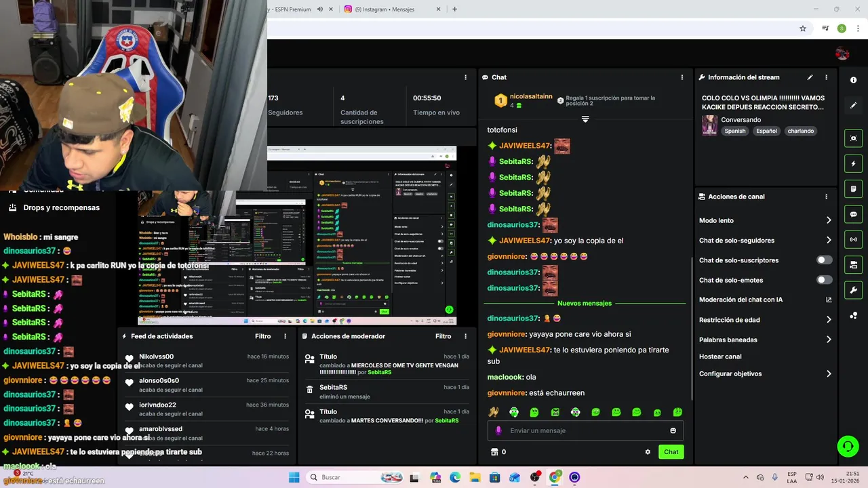Open Drops y recompensas in left menu
Viewport: 868px width, 488px height.
[61, 207]
